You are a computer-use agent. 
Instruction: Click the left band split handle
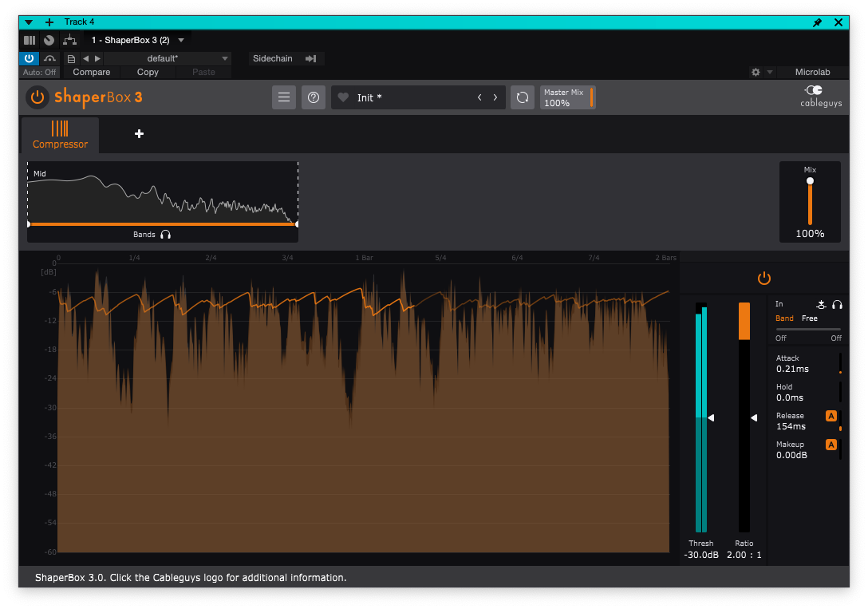(x=29, y=224)
